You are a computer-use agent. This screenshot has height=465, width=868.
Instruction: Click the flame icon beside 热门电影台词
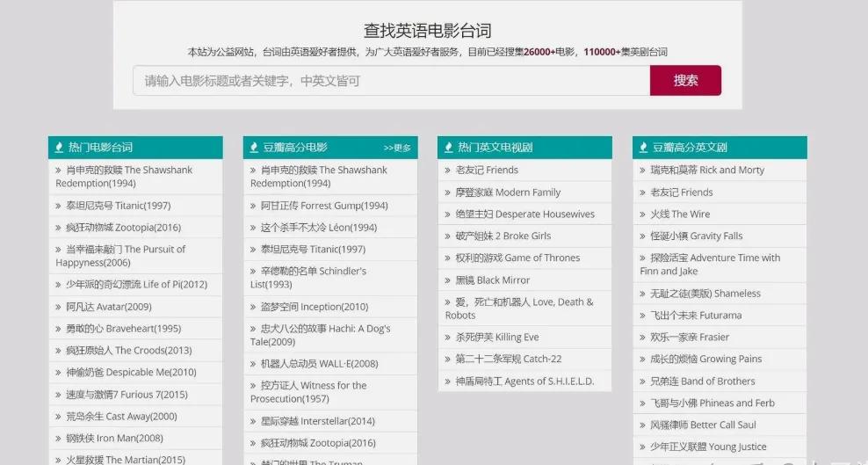coord(59,148)
